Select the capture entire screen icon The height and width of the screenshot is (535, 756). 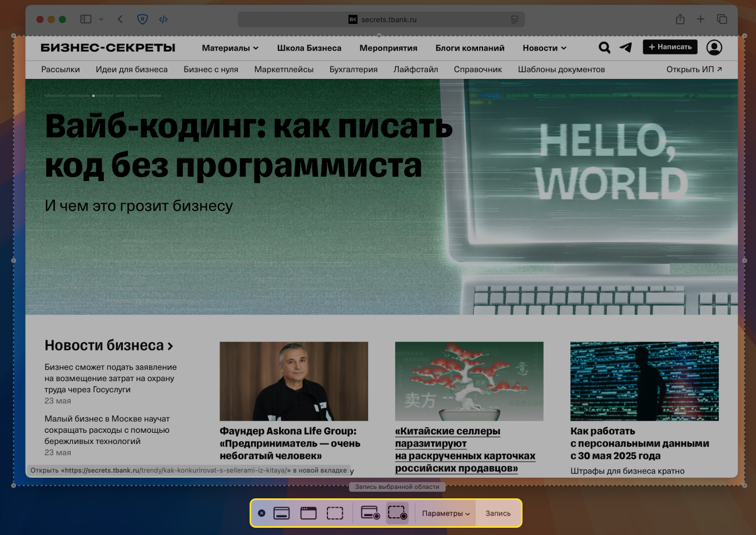pyautogui.click(x=281, y=513)
